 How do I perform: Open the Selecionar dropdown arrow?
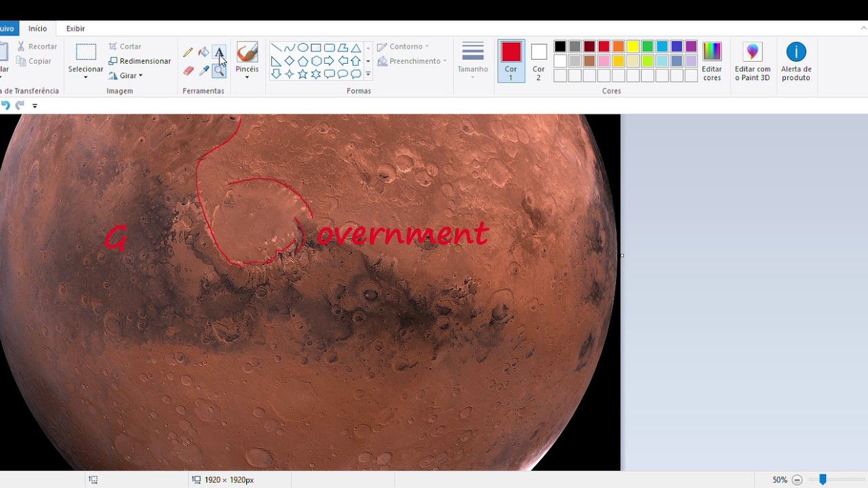pos(85,77)
